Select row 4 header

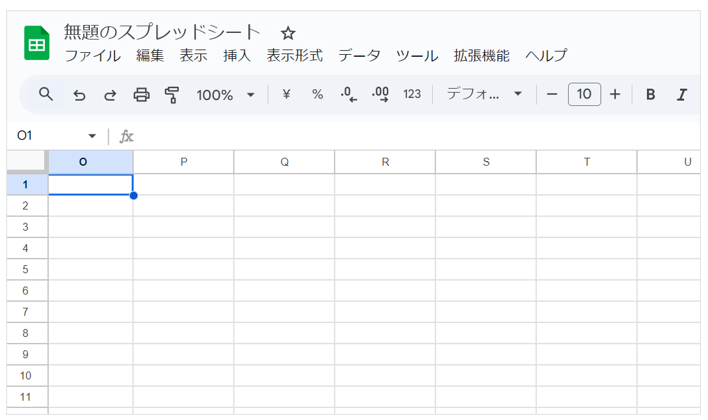click(27, 248)
